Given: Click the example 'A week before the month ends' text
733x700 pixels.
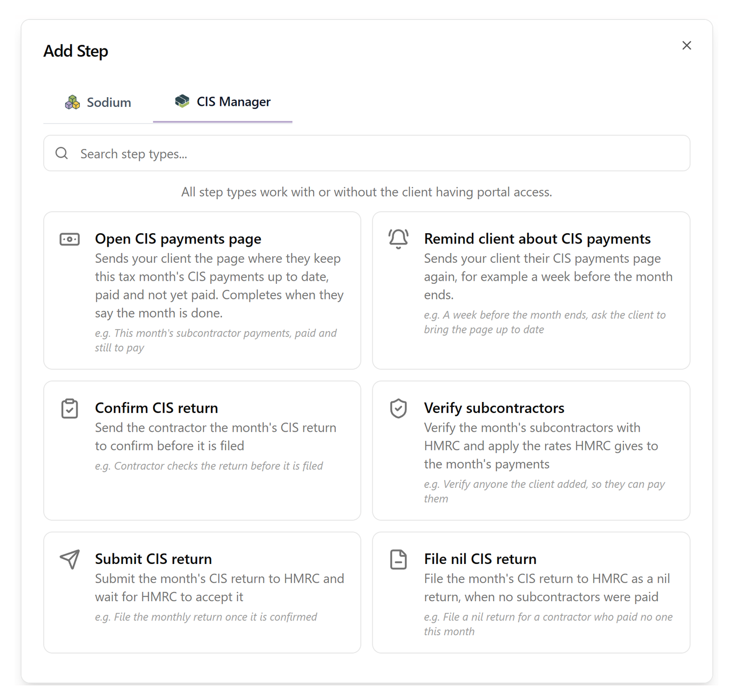Looking at the screenshot, I should (545, 322).
